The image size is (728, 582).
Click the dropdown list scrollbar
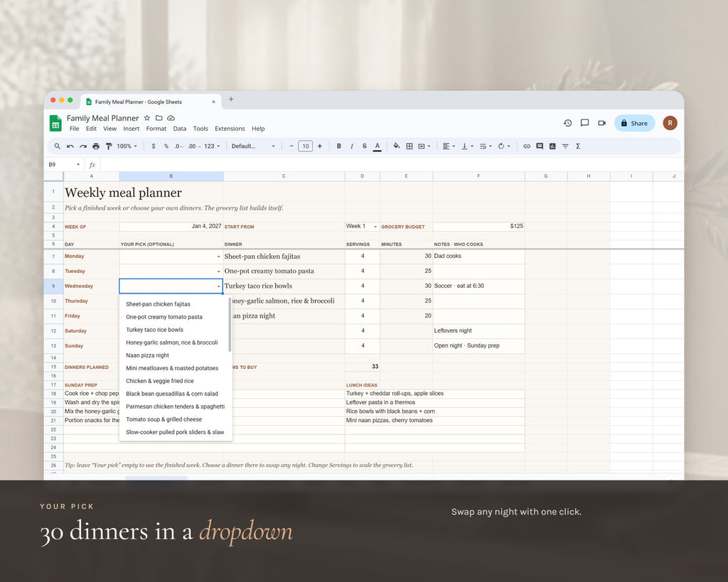(230, 325)
